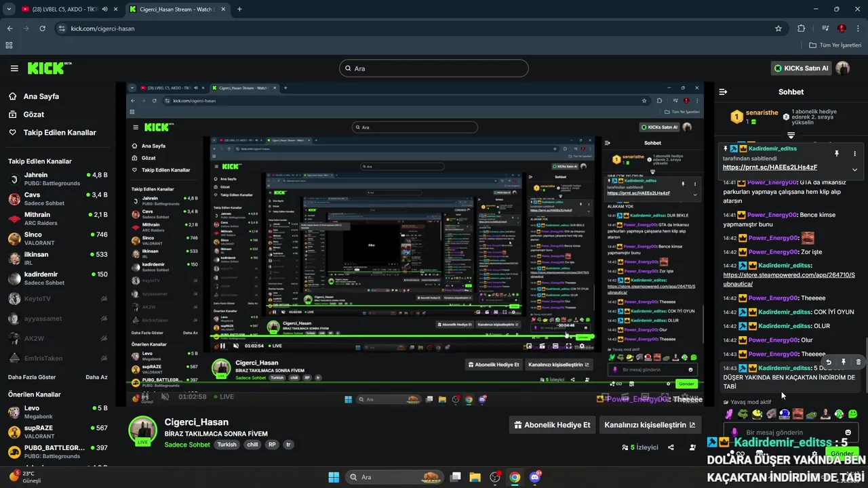
Task: Expand the pinned message chevron
Action: pyautogui.click(x=854, y=169)
